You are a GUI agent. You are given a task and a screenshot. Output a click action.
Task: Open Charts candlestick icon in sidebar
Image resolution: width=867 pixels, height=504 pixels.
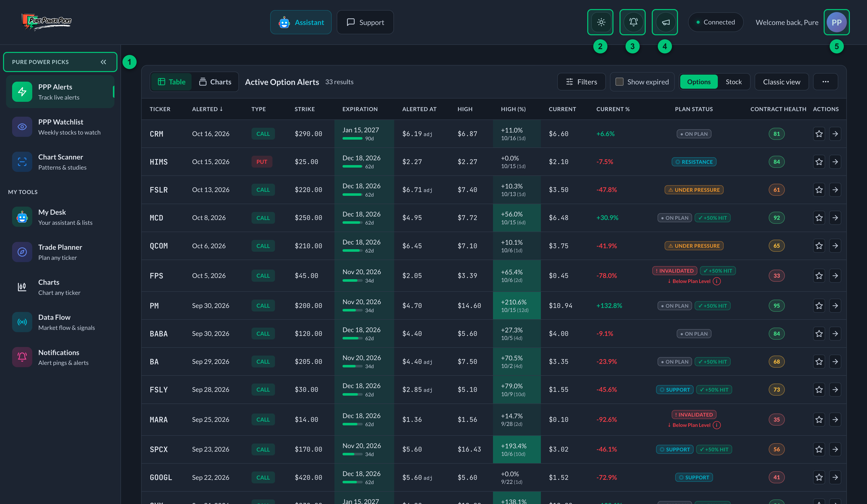22,287
